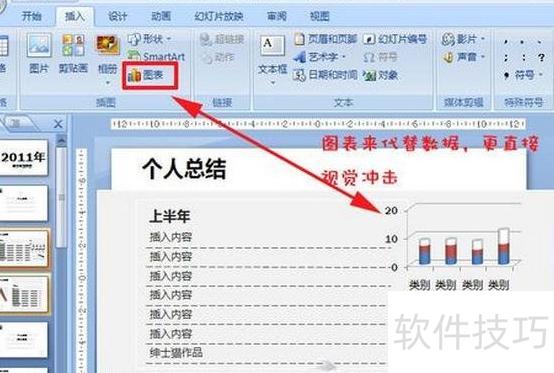Screen dimensions: 554x373
Task: Open the 艺术字 WordArt dropdown
Action: [x=320, y=57]
